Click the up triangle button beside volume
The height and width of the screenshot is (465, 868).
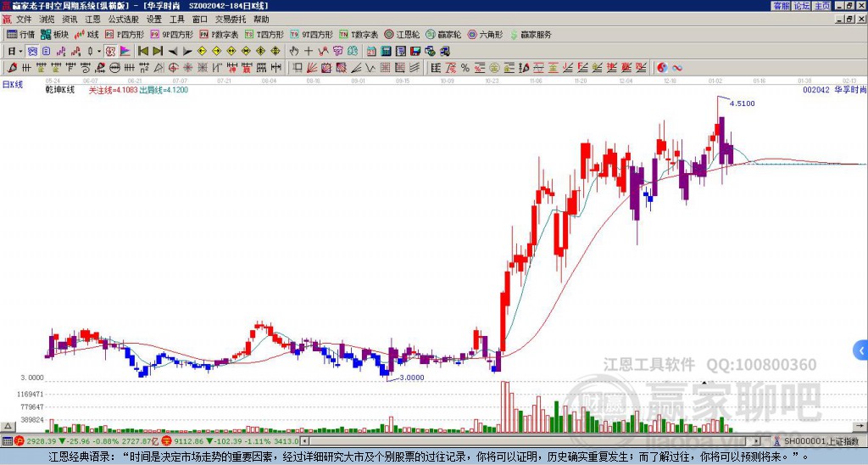pos(7,427)
